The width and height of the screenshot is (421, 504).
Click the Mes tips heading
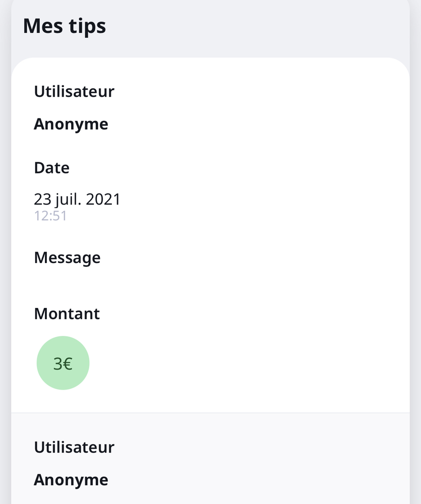click(65, 26)
